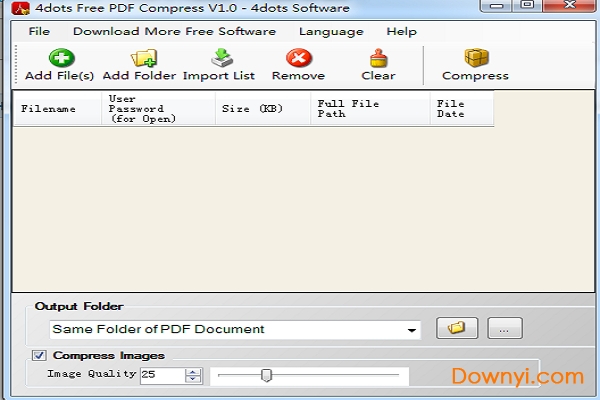This screenshot has height=400, width=600.
Task: Click the app icon in the title bar
Action: pos(20,8)
